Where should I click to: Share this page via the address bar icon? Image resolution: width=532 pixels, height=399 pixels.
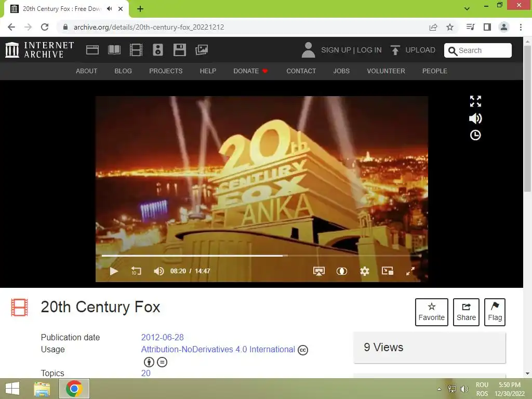[433, 27]
